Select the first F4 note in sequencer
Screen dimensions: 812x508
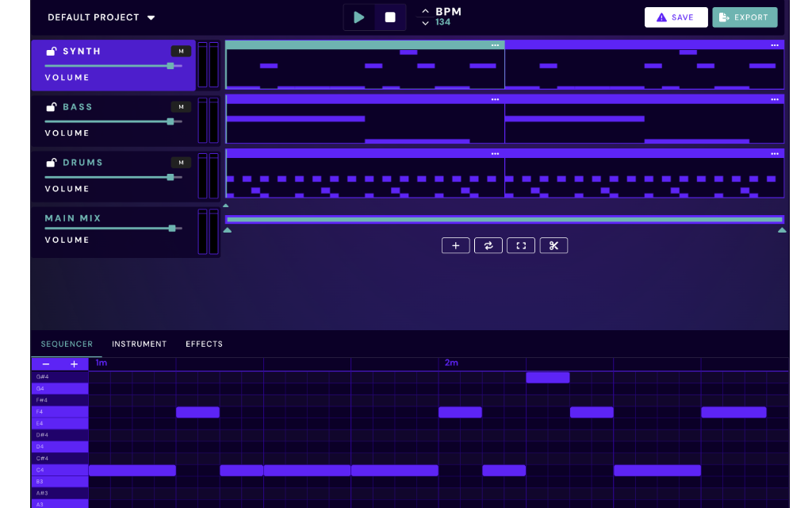click(x=197, y=412)
